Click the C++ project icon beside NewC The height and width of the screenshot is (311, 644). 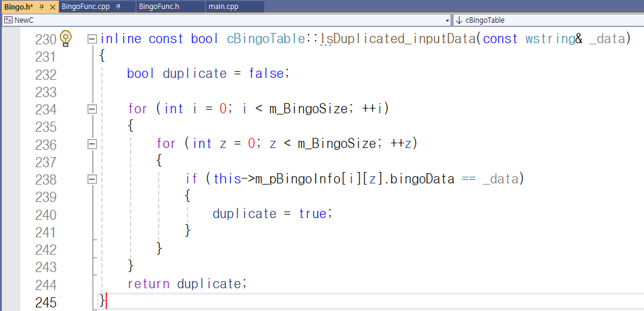point(8,20)
